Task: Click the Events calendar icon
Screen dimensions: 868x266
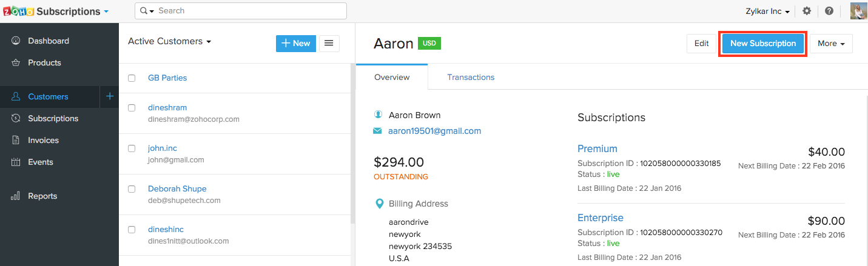Action: (x=16, y=162)
